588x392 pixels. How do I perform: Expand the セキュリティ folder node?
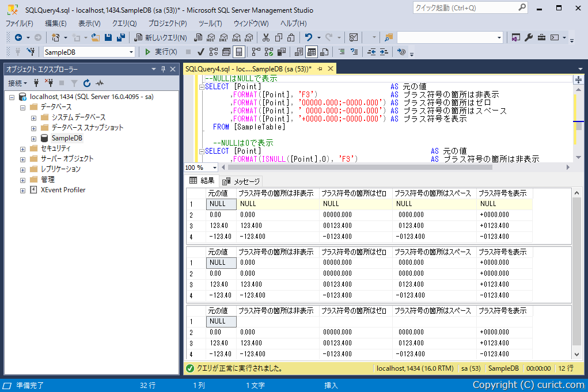pos(23,149)
